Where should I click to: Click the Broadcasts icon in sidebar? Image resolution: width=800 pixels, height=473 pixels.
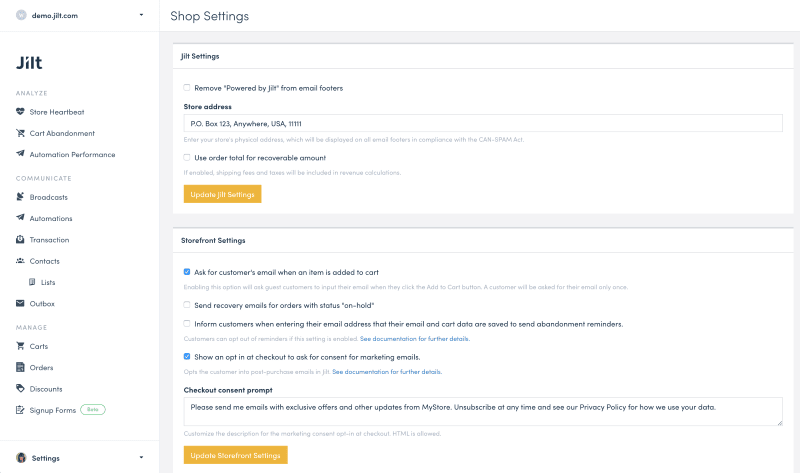(x=20, y=196)
